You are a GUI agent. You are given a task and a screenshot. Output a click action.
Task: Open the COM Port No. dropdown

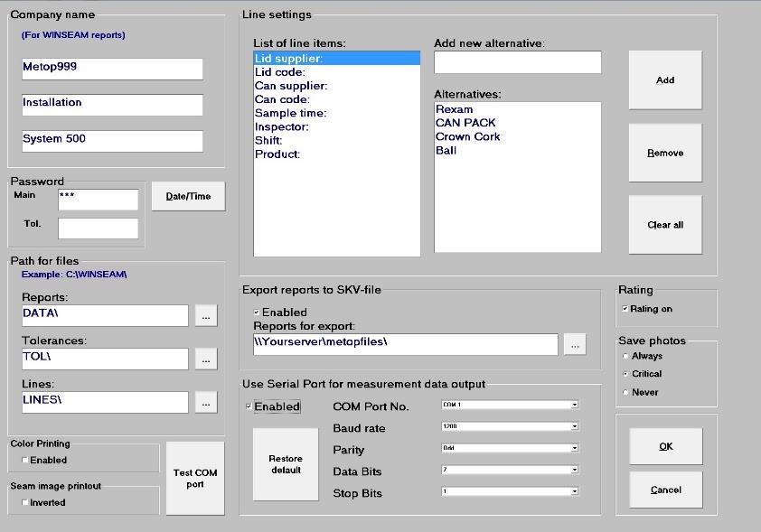(x=574, y=405)
